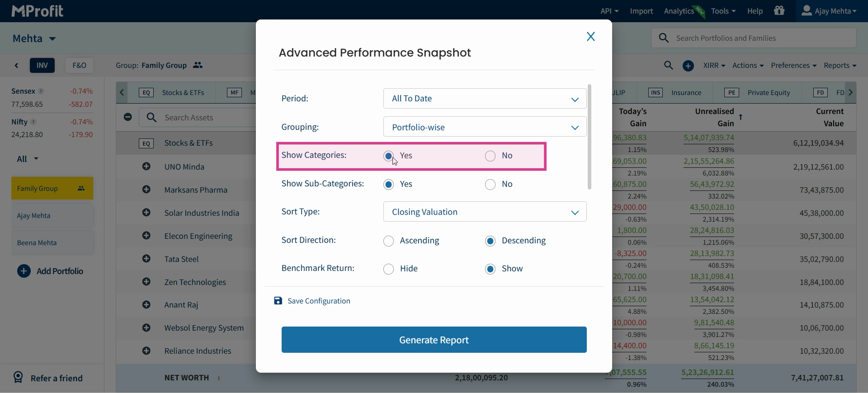Click the search magnifier icon next to XIRR
Image resolution: width=868 pixels, height=393 pixels.
669,65
